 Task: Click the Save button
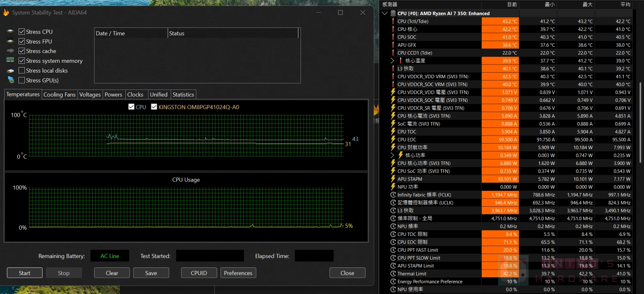(151, 273)
